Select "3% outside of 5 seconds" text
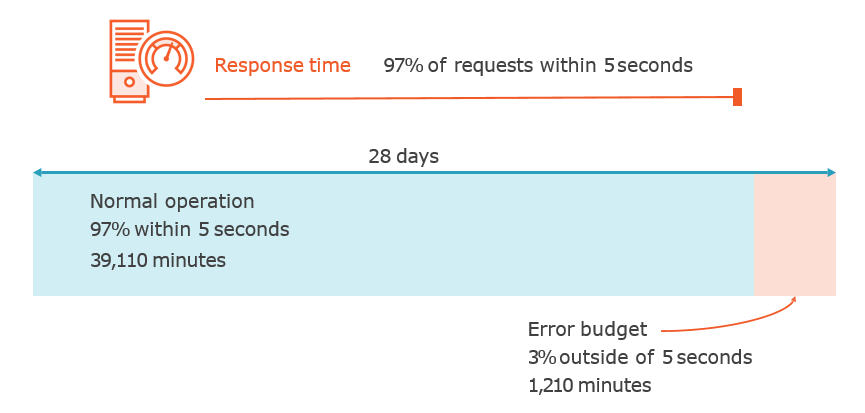Image resolution: width=865 pixels, height=413 pixels. (639, 357)
